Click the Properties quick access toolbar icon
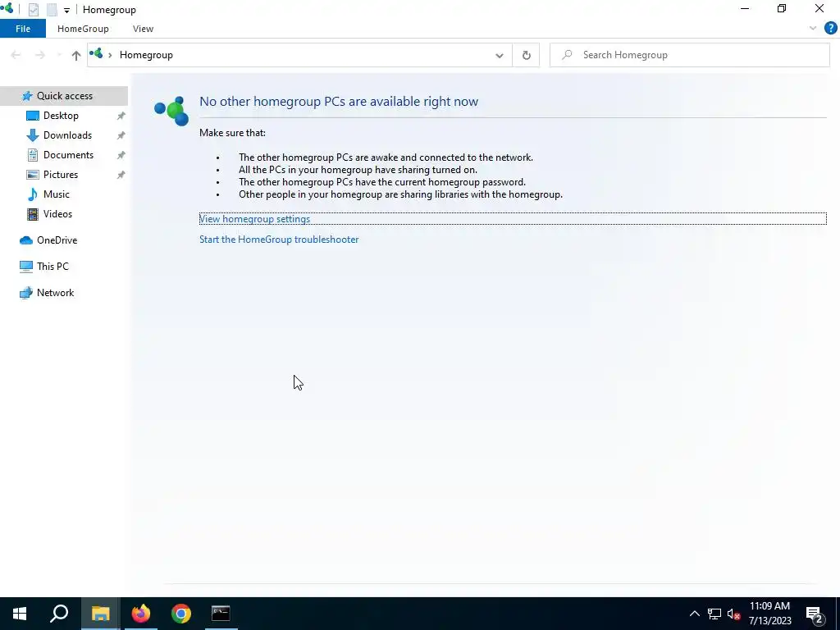 pos(33,10)
